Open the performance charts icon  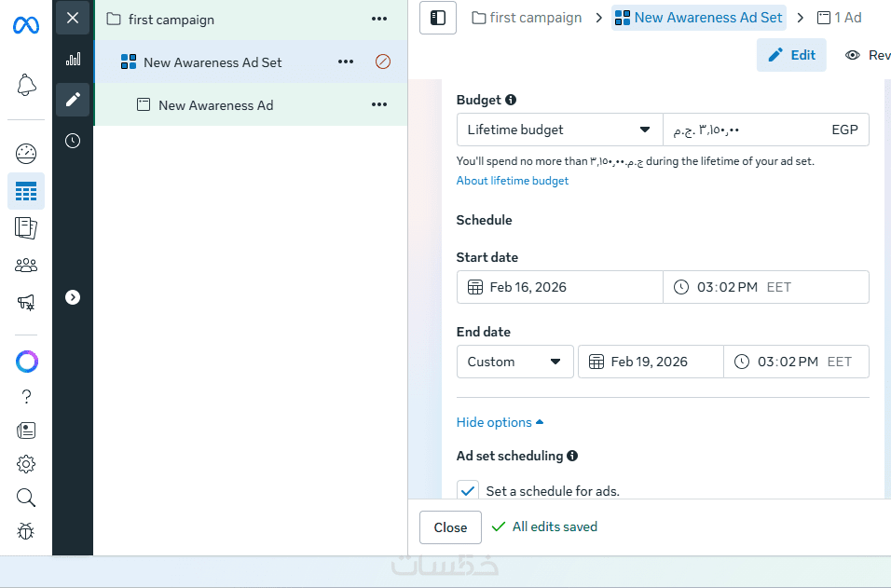pyautogui.click(x=73, y=59)
